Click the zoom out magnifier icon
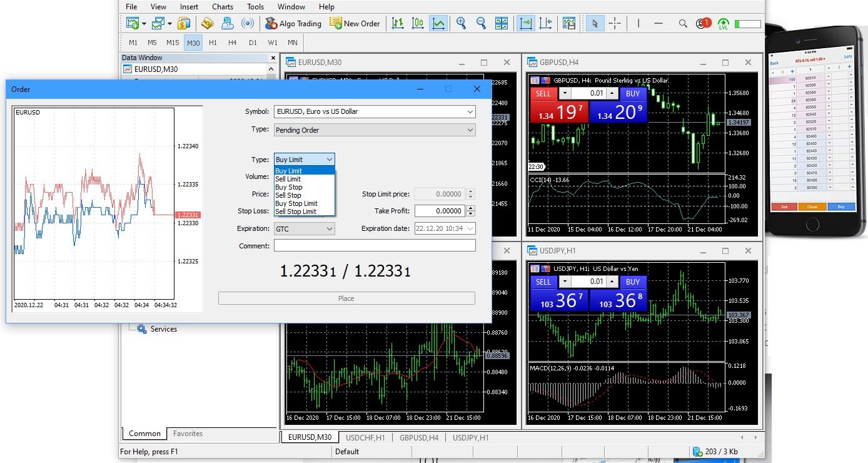The height and width of the screenshot is (463, 868). click(x=481, y=23)
